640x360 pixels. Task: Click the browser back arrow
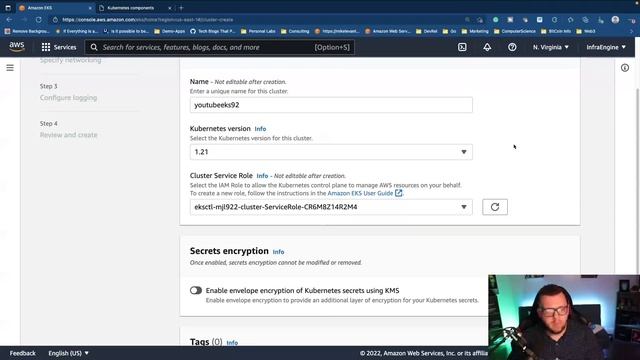point(9,20)
